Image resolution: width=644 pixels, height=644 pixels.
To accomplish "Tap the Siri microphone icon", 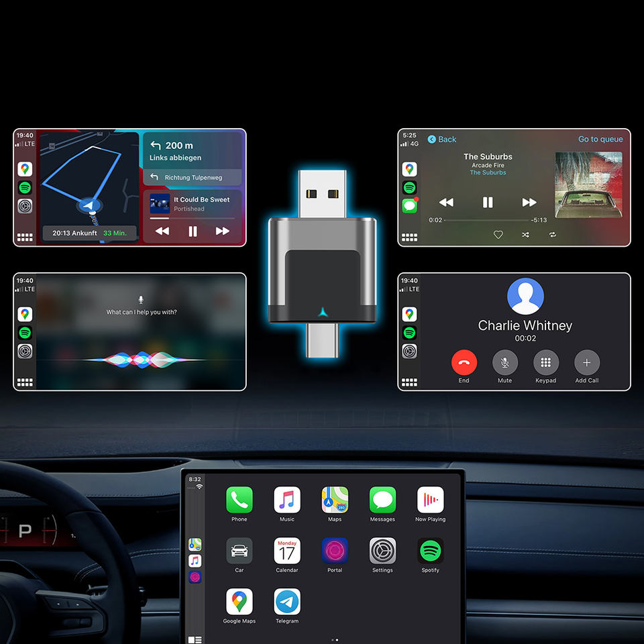I will pos(141,300).
